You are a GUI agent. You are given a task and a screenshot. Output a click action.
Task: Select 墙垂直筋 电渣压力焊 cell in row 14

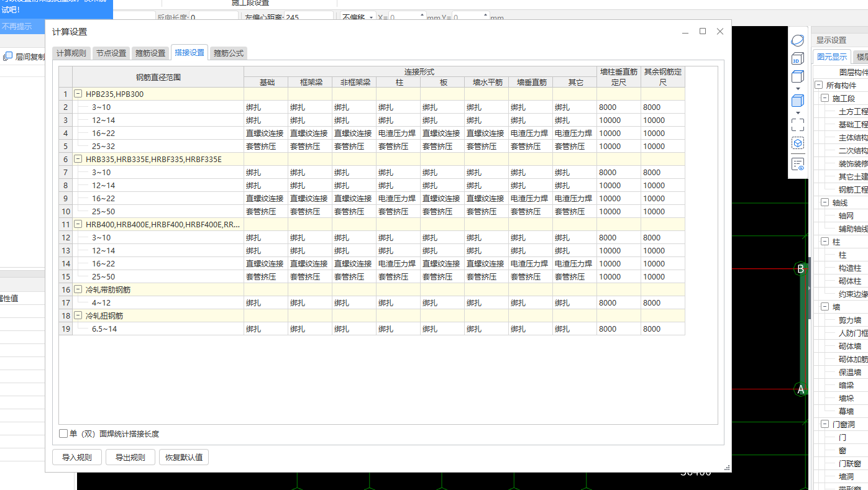tap(530, 264)
